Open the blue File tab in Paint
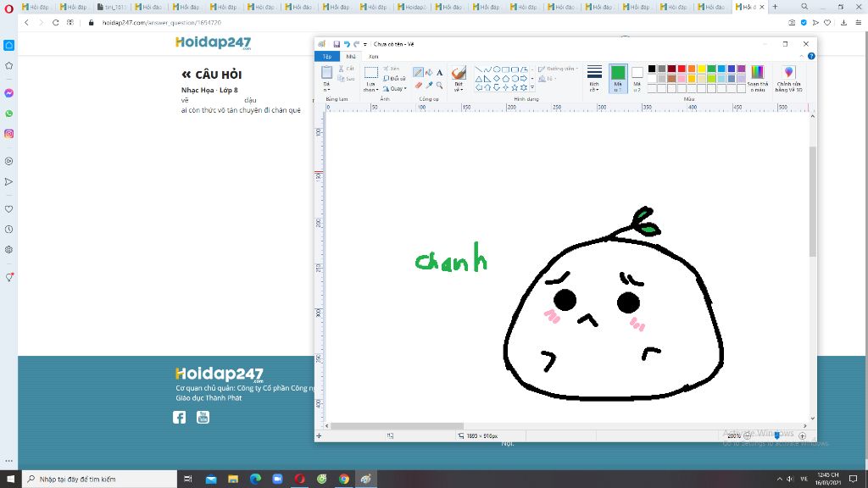 tap(327, 57)
